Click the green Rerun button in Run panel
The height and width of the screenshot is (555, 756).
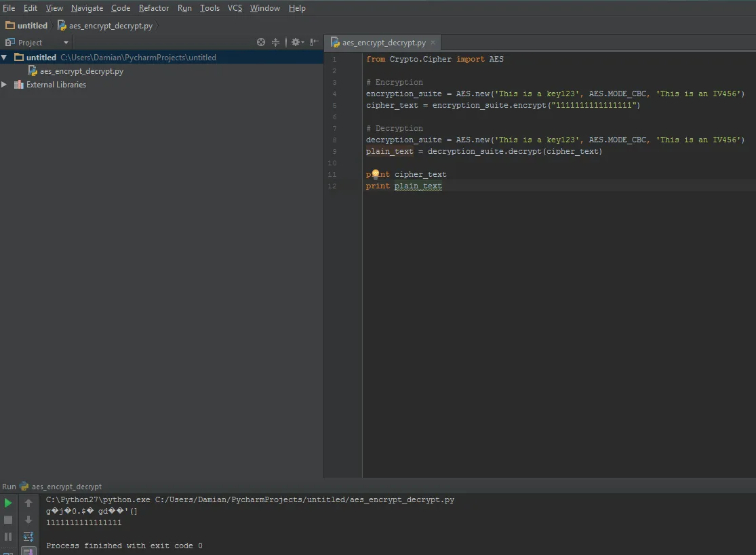pos(8,503)
